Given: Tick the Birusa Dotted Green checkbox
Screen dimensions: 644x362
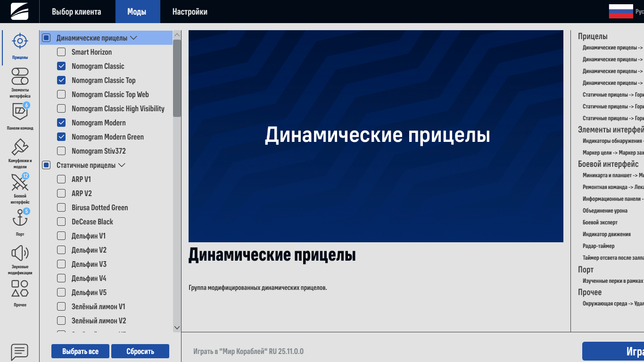Looking at the screenshot, I should point(61,207).
